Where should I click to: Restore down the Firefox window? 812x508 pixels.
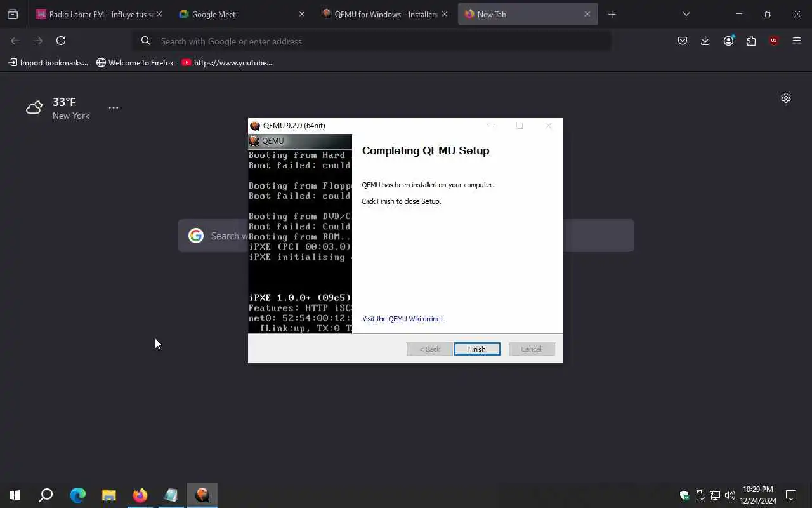[768, 14]
